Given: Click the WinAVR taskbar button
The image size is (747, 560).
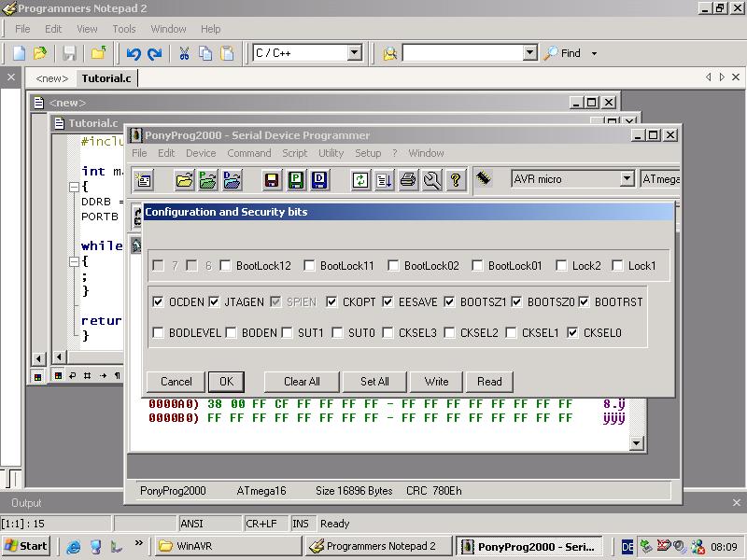Looking at the screenshot, I should pyautogui.click(x=229, y=546).
